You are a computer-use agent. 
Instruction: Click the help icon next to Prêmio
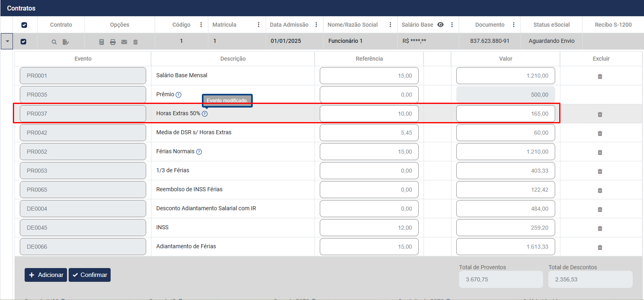click(178, 95)
